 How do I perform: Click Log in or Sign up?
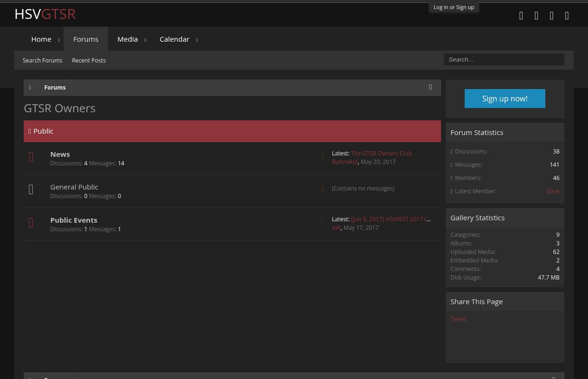(454, 7)
